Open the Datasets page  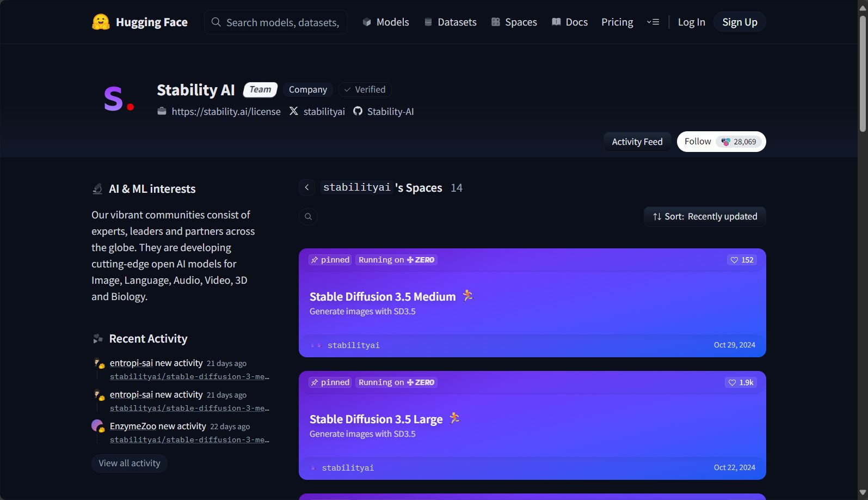point(450,22)
